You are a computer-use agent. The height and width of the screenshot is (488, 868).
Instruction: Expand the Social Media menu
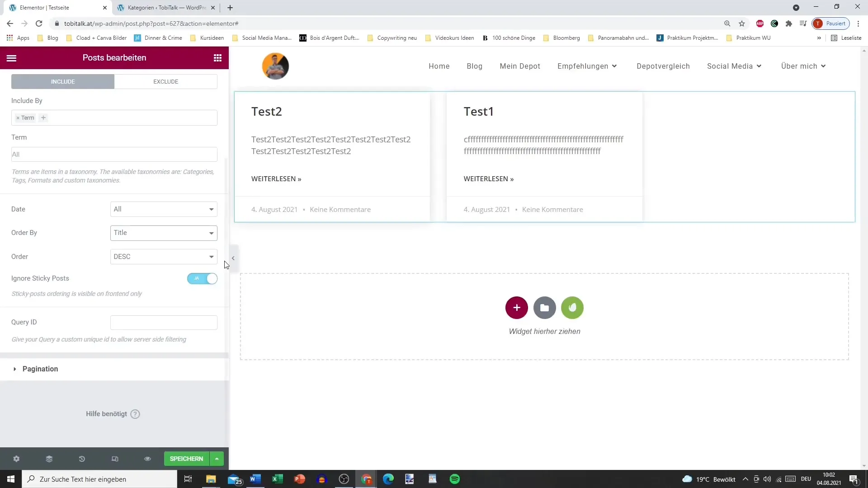point(734,66)
